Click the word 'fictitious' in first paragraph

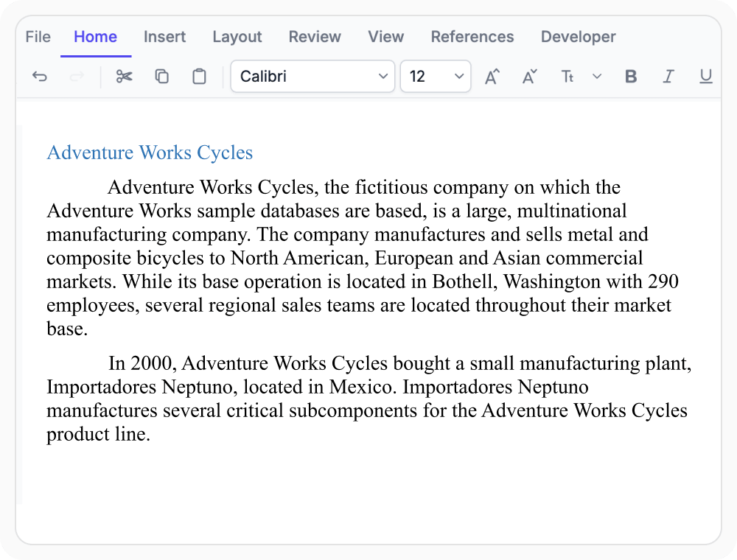click(x=391, y=187)
